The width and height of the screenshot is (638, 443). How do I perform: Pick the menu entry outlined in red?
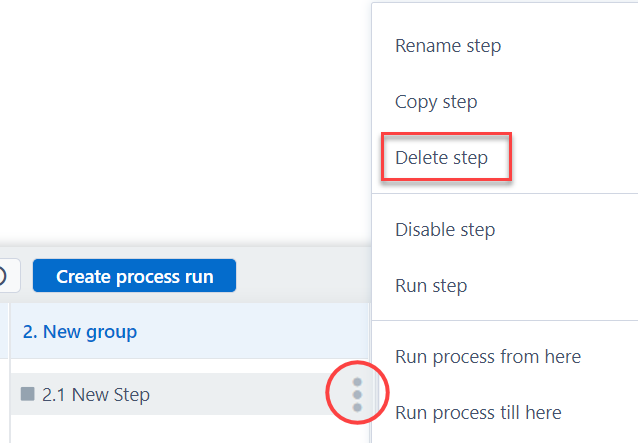(x=442, y=158)
